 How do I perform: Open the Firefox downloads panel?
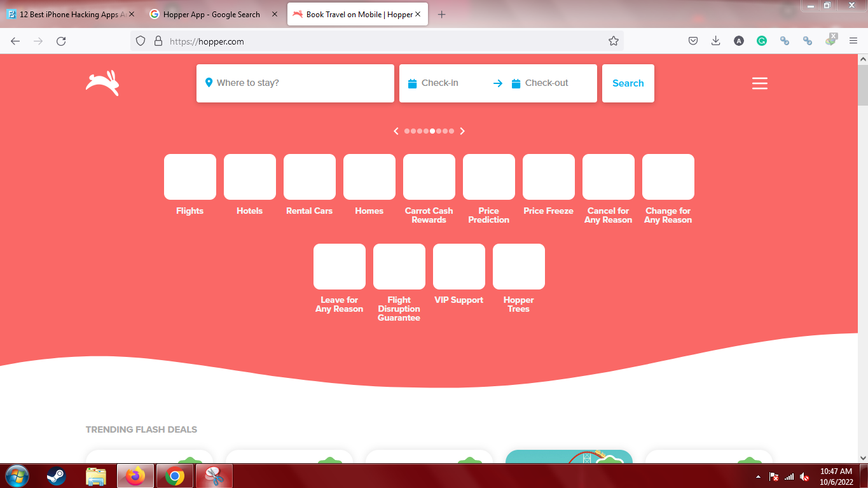716,41
